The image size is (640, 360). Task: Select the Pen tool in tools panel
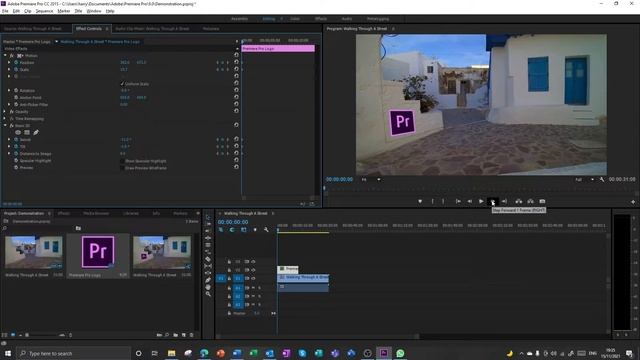pos(208,280)
